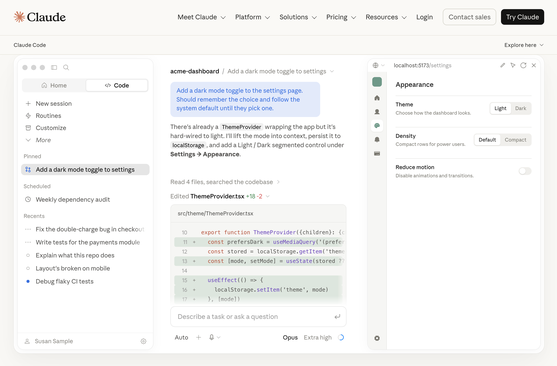Collapse the Edited ThemeProvider.tsx diff
The height and width of the screenshot is (366, 557).
click(x=220, y=196)
